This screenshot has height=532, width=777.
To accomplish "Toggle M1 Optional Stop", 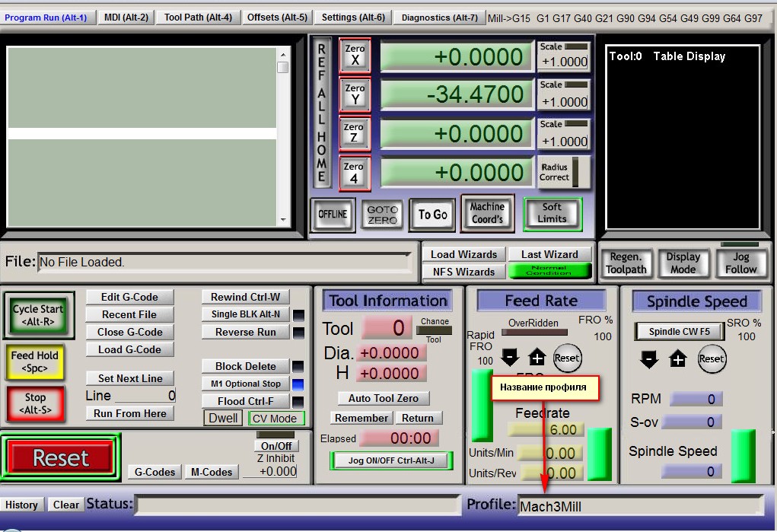I will (245, 384).
